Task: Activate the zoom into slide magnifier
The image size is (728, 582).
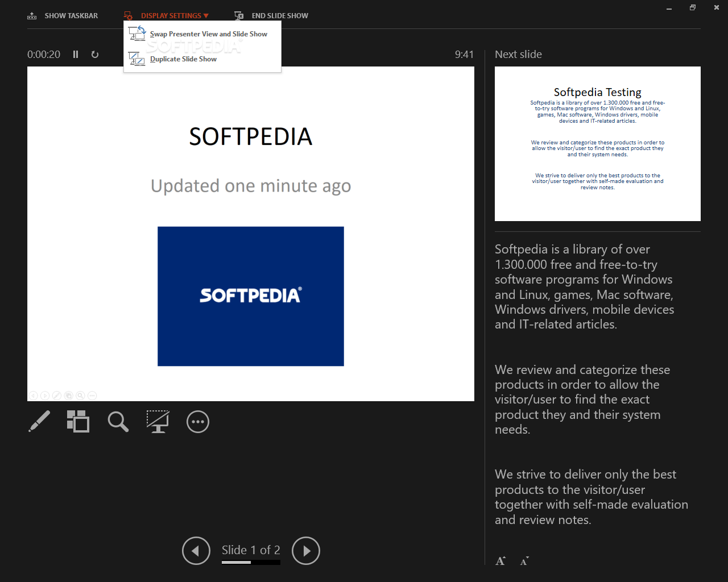Action: tap(118, 421)
